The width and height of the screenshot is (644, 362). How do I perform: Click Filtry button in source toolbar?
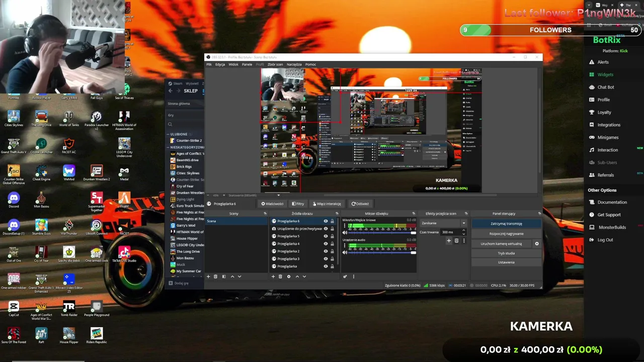pyautogui.click(x=298, y=204)
